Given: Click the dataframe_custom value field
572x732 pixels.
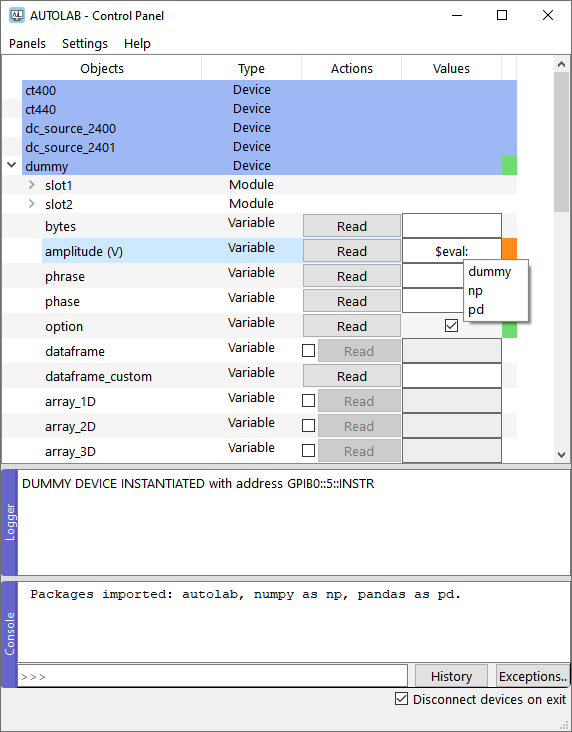Looking at the screenshot, I should 452,376.
